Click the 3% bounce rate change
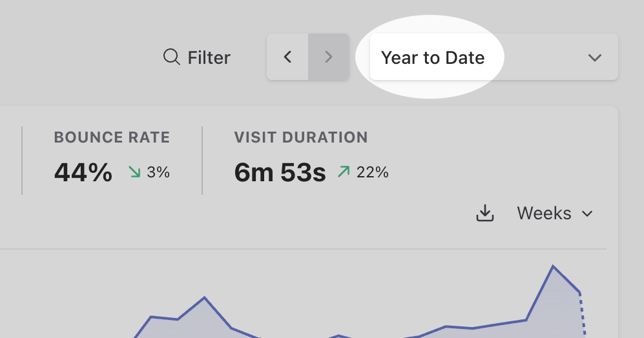 pos(158,172)
